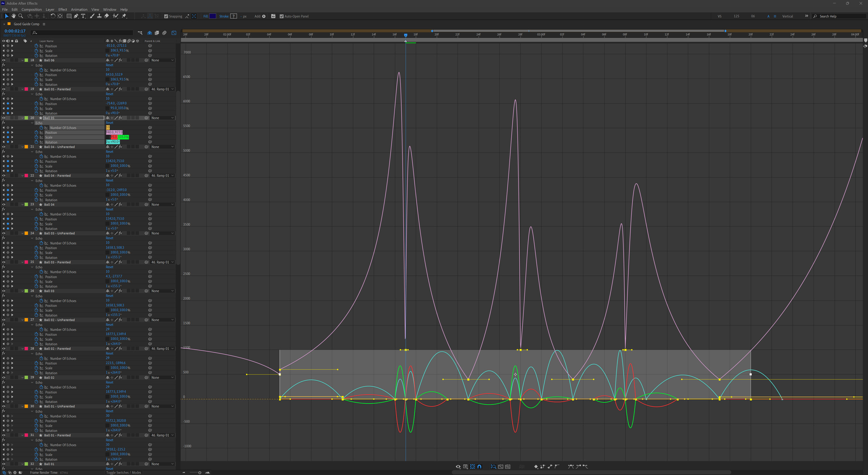
Task: Open graph type and options menu
Action: click(465, 467)
